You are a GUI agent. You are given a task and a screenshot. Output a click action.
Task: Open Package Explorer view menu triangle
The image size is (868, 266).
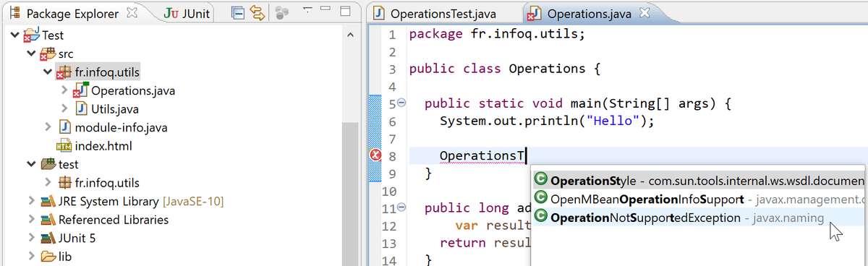pos(307,9)
